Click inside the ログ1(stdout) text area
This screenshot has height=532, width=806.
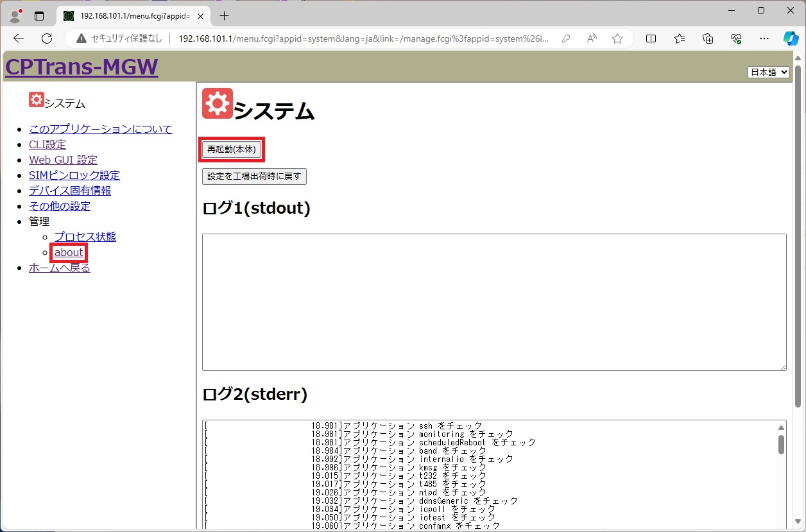(x=493, y=302)
